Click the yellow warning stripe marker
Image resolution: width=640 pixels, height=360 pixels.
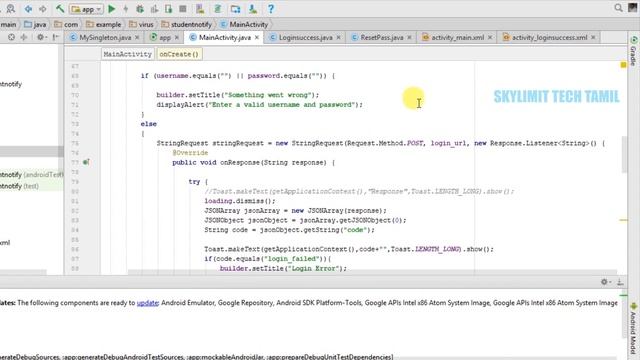coord(623,220)
